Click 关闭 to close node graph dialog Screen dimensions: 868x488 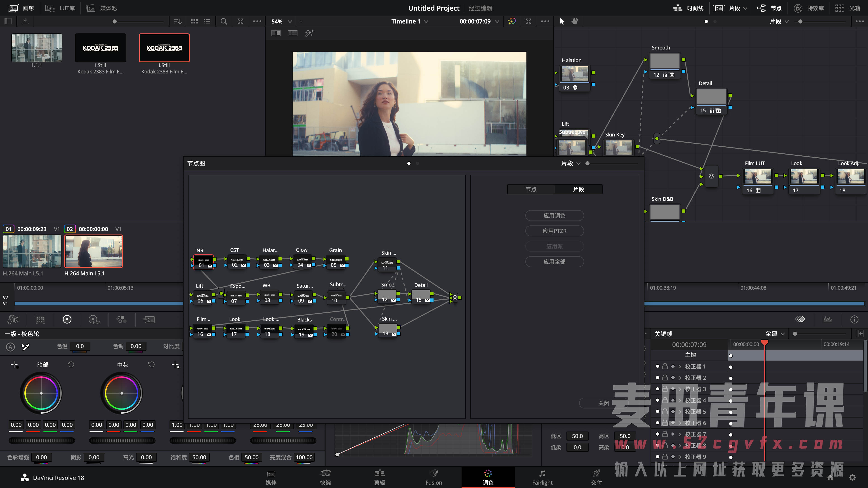[x=604, y=403]
